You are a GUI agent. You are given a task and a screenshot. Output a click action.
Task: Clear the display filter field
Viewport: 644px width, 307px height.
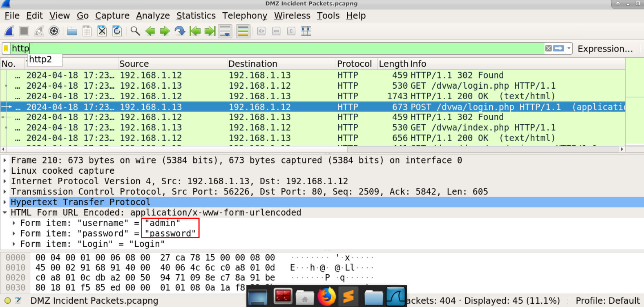pyautogui.click(x=549, y=48)
